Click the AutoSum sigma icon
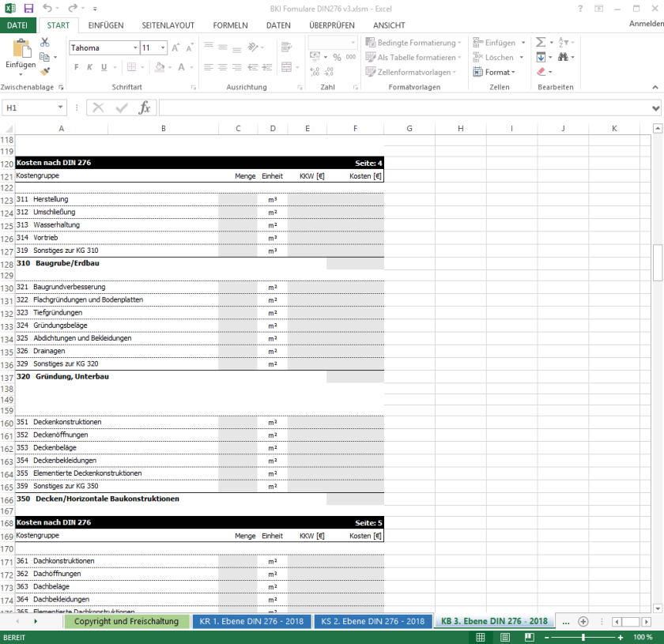 (x=541, y=43)
